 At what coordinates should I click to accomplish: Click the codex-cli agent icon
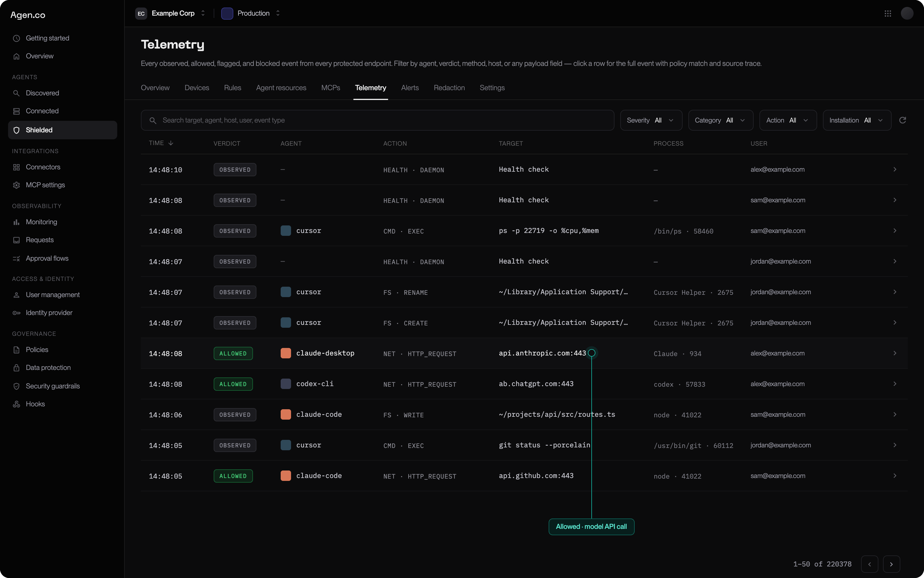(x=286, y=384)
